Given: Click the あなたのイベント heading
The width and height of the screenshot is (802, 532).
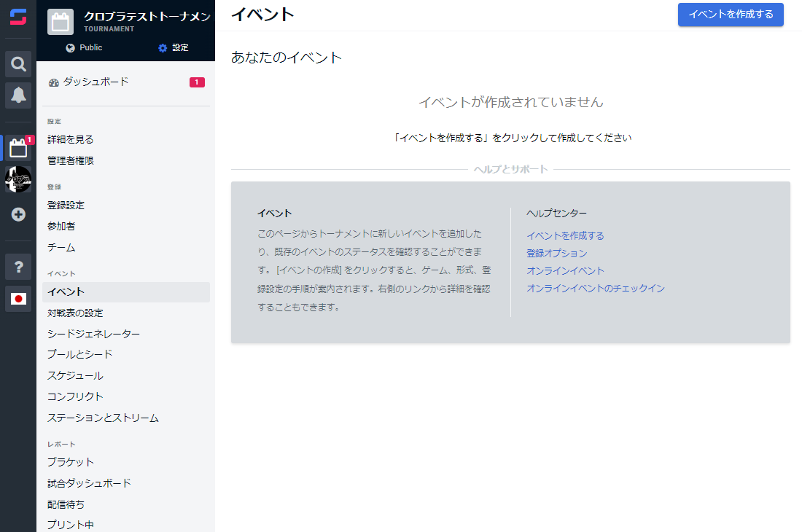Looking at the screenshot, I should 287,58.
